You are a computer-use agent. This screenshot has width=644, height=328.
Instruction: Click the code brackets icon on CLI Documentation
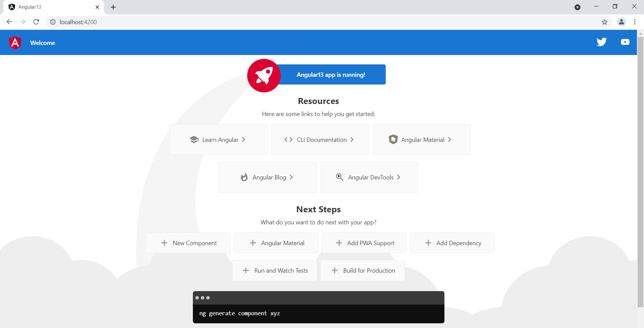tap(288, 140)
